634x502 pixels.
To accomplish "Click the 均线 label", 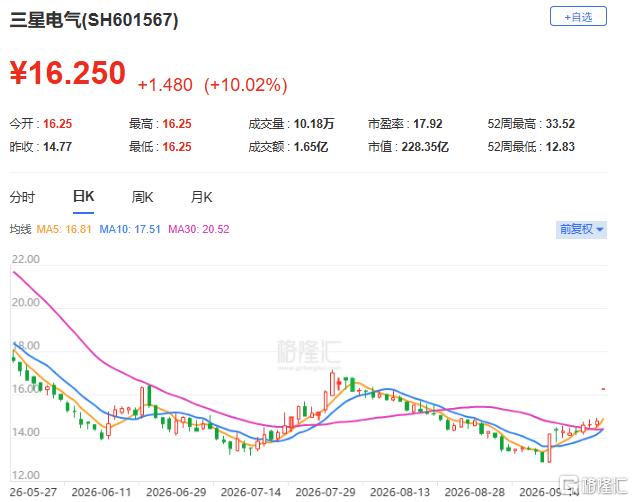I will (x=20, y=229).
